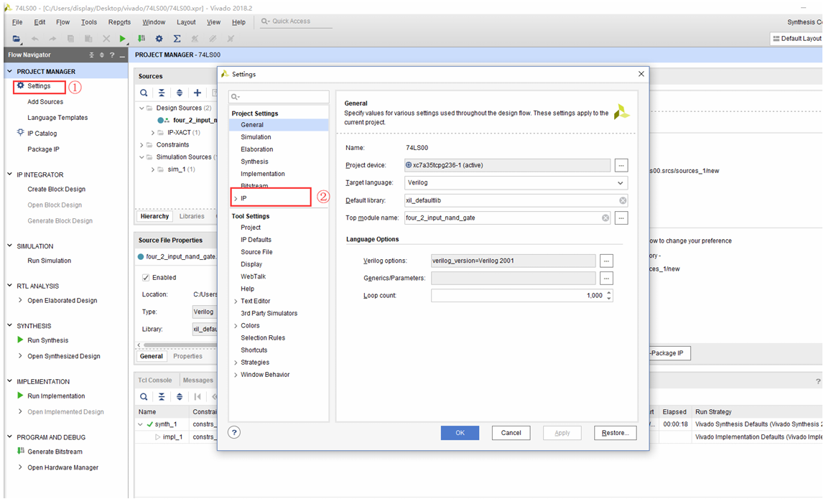Open IP Catalog in Project Manager
826x504 pixels.
42,134
